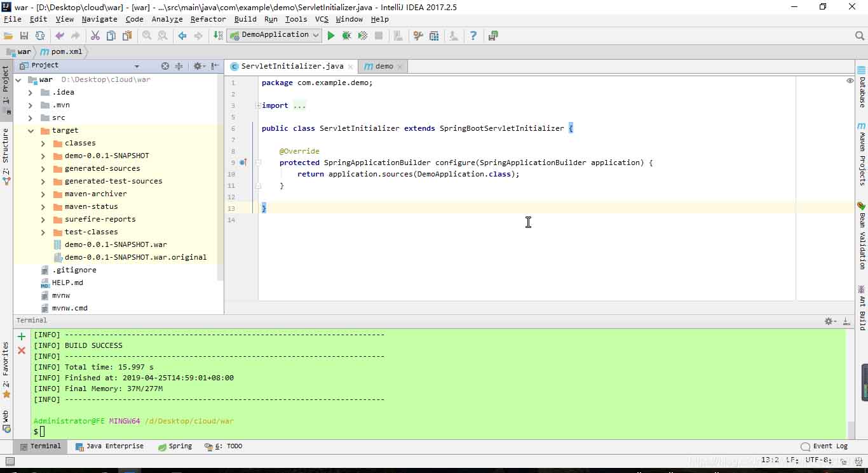Add new terminal session with plus icon
The width and height of the screenshot is (868, 473).
pos(22,336)
